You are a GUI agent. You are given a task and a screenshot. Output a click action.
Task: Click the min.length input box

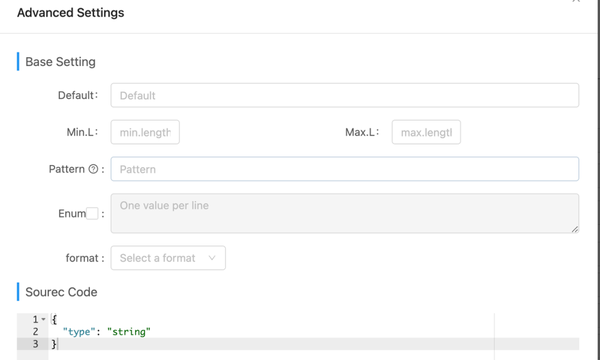[x=145, y=132]
